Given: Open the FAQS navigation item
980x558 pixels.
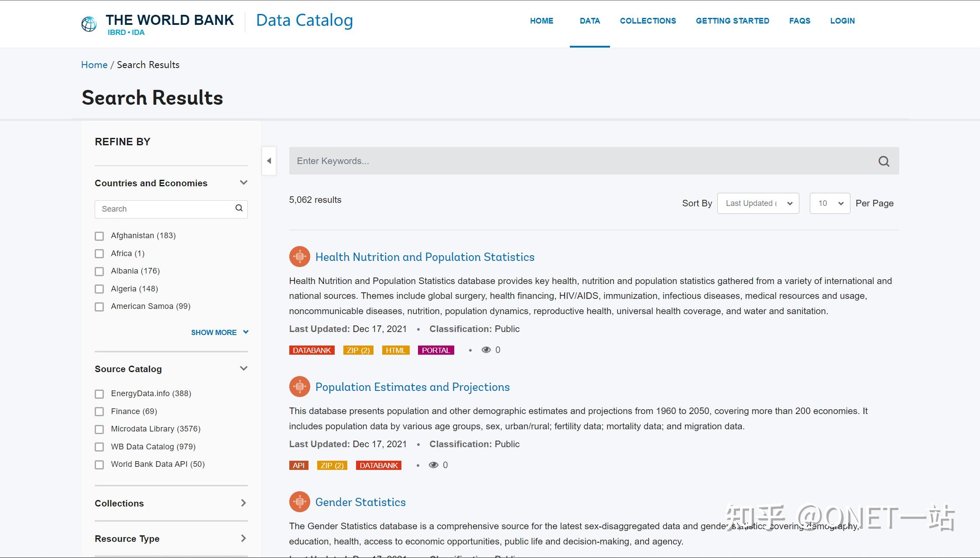Looking at the screenshot, I should pos(799,21).
